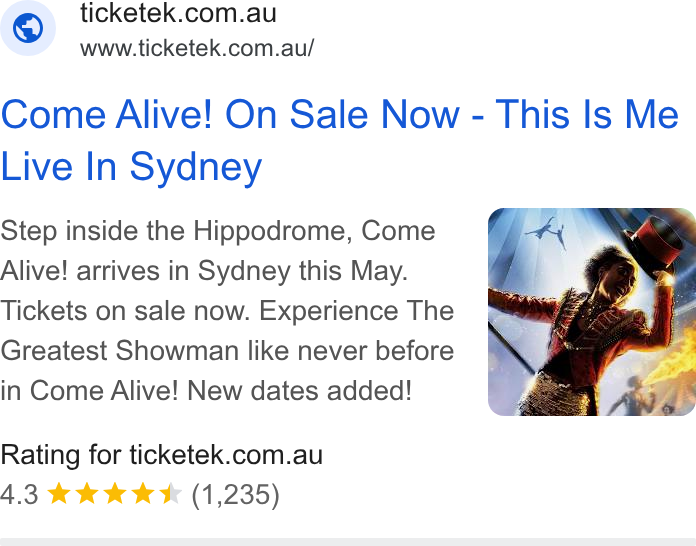The image size is (696, 546).
Task: Click the gray divider bar at bottom
Action: pyautogui.click(x=348, y=542)
